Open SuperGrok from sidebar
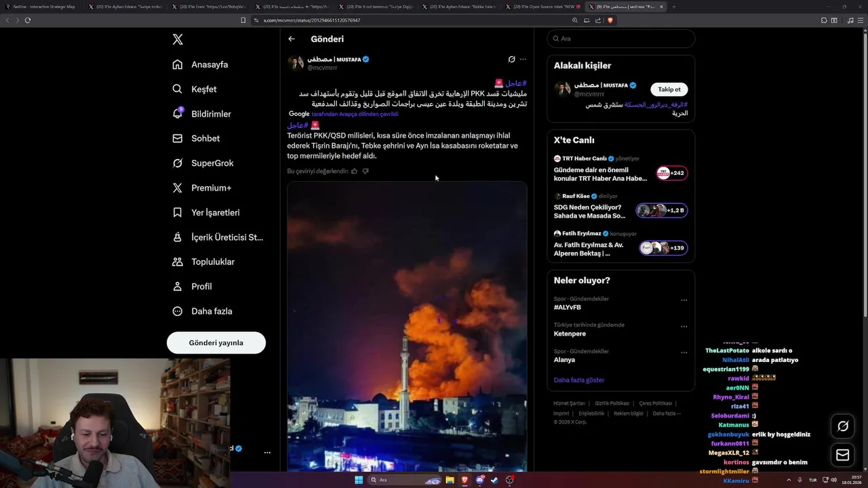The height and width of the screenshot is (488, 868). [203, 163]
